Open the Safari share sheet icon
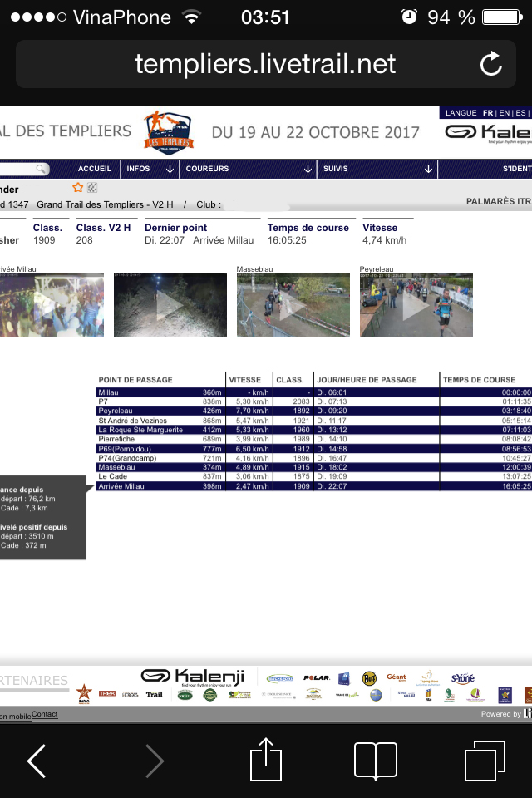 [266, 759]
